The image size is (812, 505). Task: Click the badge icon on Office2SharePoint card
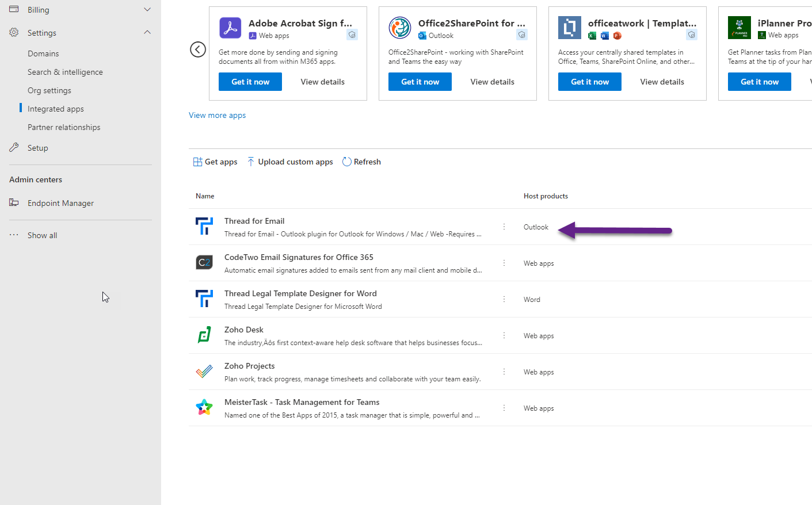coord(522,35)
